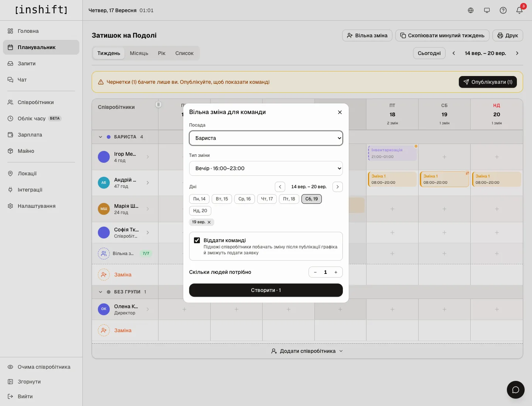The image size is (532, 406).
Task: Click Скопіювати минулий тиждень button
Action: point(442,35)
